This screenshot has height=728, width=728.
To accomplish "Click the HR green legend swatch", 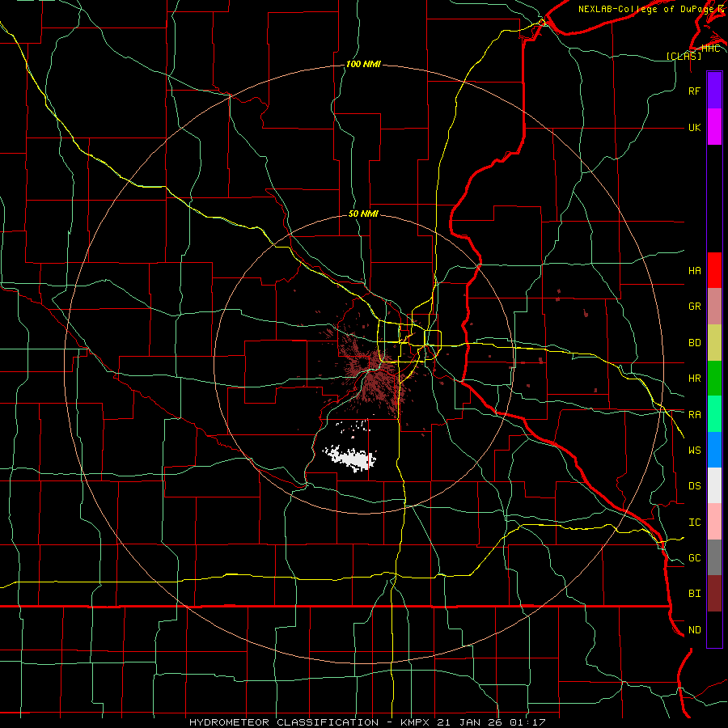I will point(714,378).
